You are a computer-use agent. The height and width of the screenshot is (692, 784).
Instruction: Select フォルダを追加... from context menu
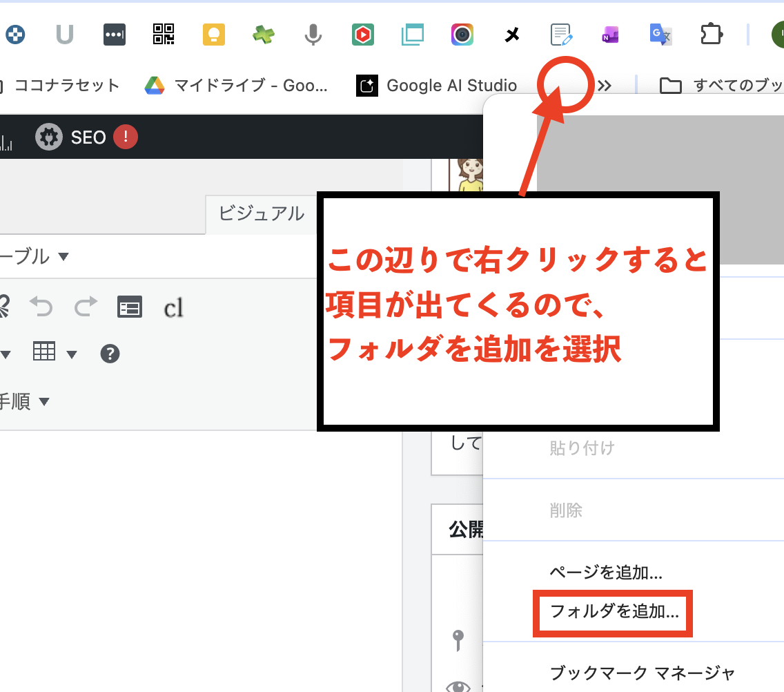(614, 612)
